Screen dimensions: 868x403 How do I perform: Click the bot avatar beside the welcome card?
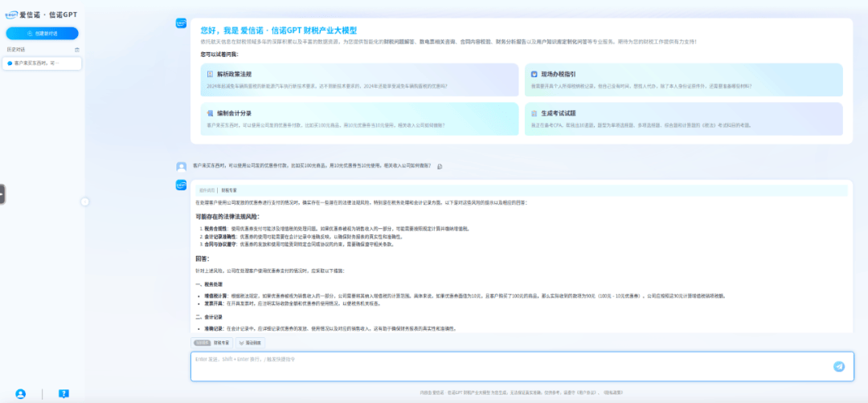point(181,23)
